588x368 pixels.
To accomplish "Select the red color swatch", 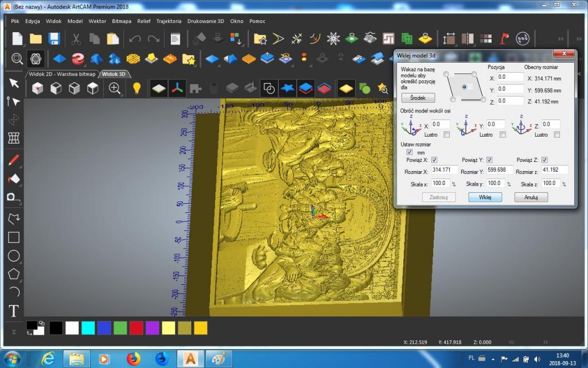I will tap(136, 328).
